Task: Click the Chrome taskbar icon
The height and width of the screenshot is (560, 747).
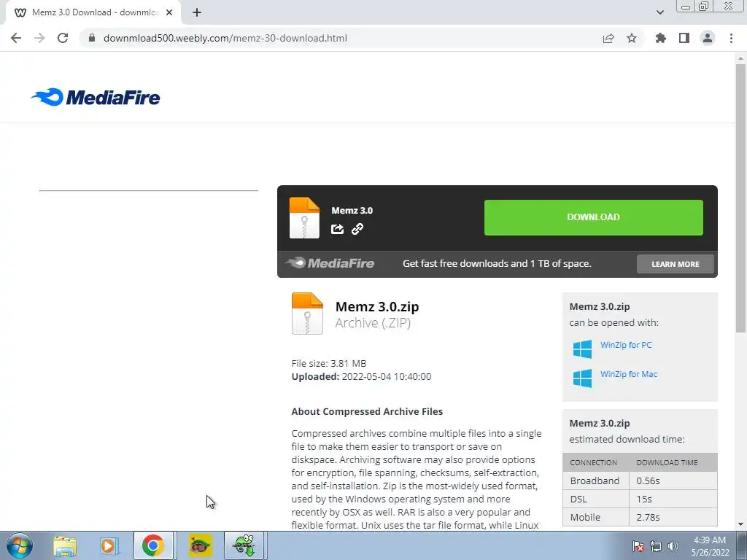Action: (152, 545)
